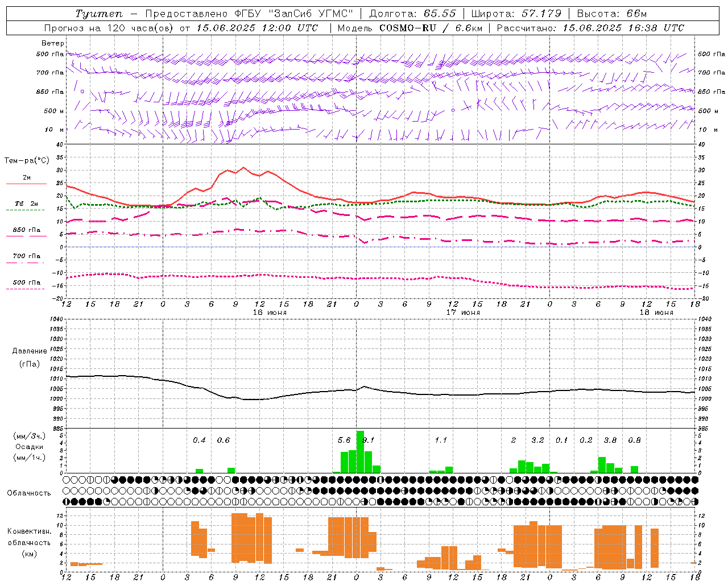Click the 1.1 precipitation total value
The height and width of the screenshot is (582, 728).
[441, 440]
